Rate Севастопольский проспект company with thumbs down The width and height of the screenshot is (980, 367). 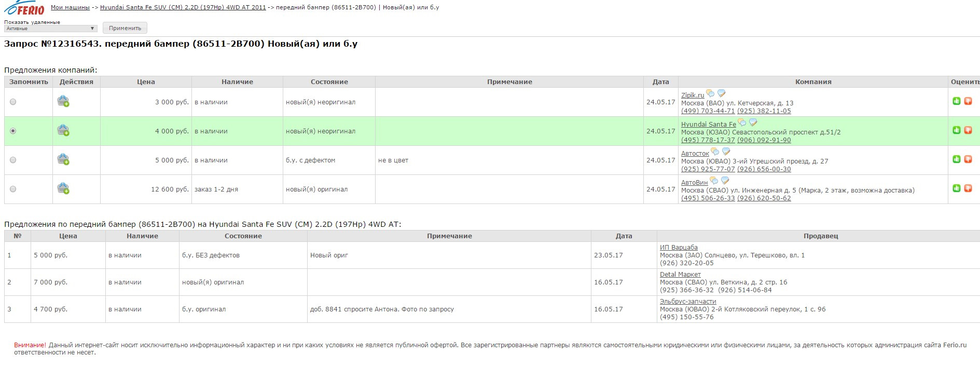coord(968,130)
